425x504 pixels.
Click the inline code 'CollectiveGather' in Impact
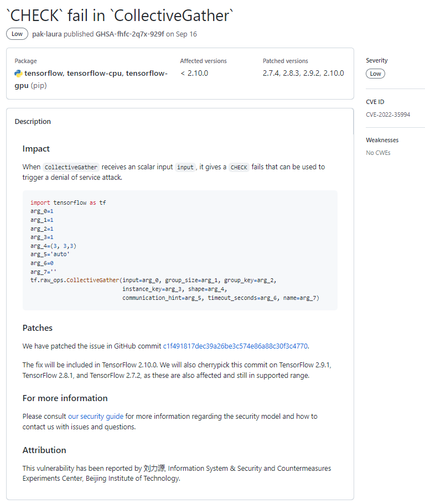point(71,167)
